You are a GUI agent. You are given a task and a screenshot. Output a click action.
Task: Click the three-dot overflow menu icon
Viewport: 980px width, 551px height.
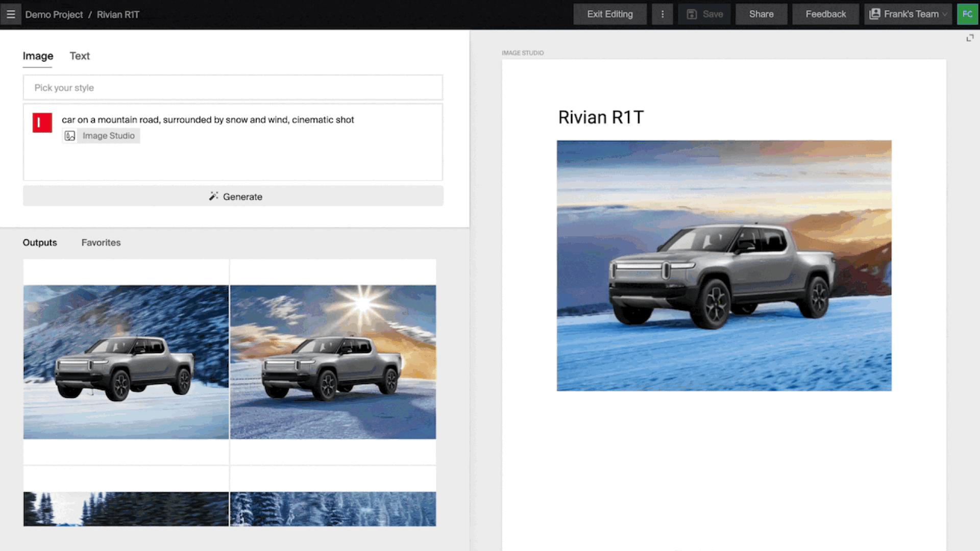663,14
